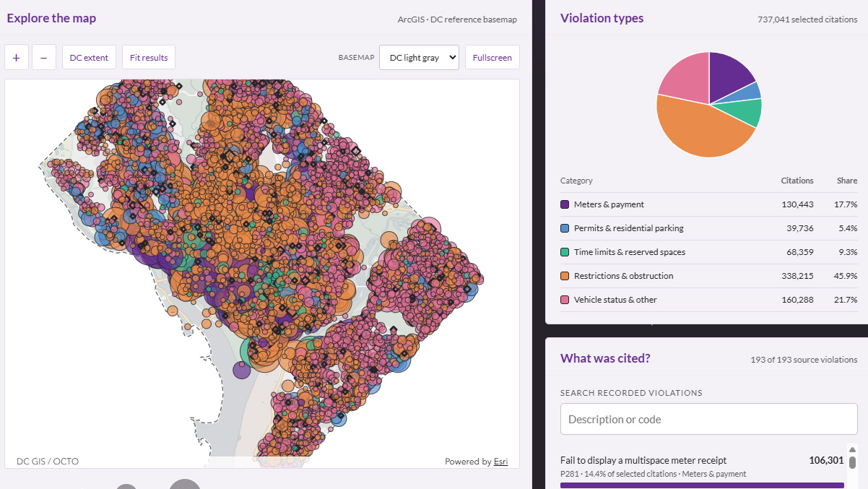Reset map to DC extent
868x489 pixels.
tap(90, 57)
